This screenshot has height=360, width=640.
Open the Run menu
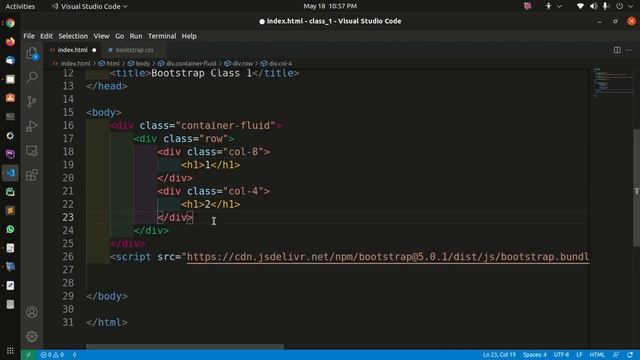(x=136, y=36)
